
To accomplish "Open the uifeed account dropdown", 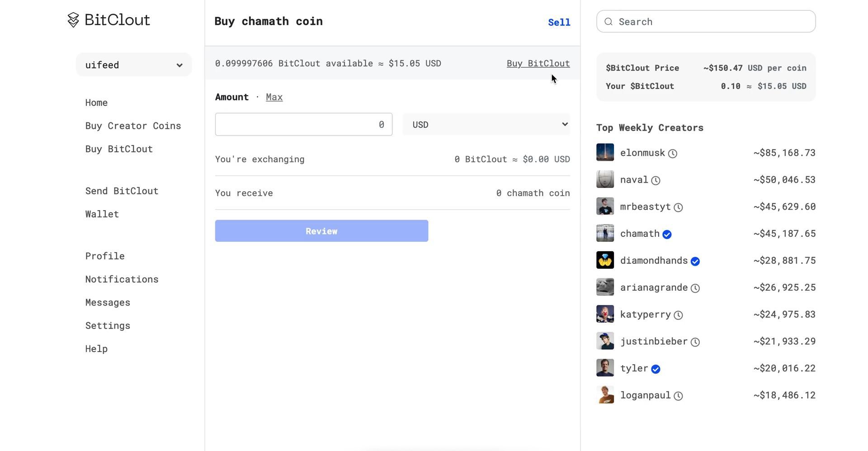I will (134, 65).
